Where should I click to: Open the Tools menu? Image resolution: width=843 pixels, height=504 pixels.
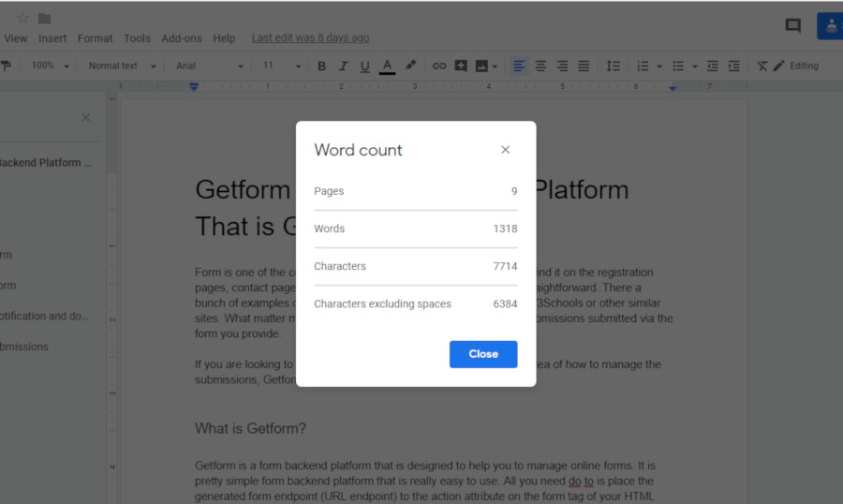(x=137, y=38)
